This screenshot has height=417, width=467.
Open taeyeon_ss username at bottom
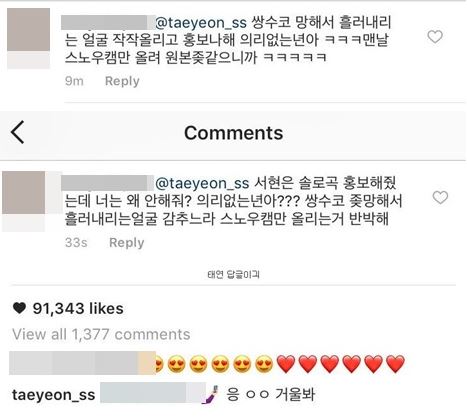coord(54,395)
